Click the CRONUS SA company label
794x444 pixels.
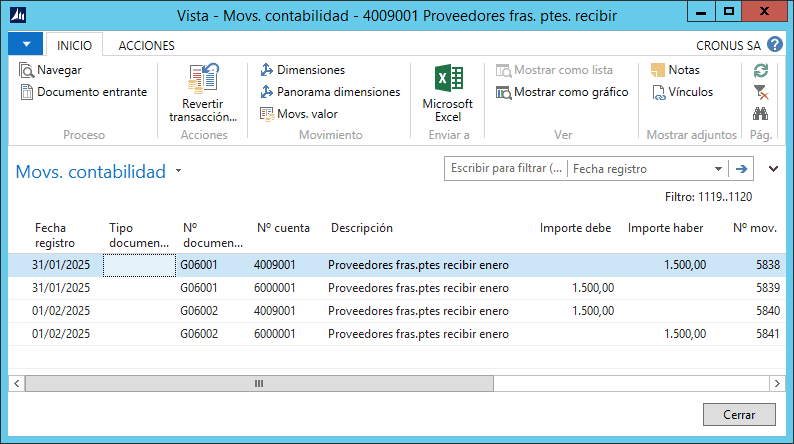pos(728,46)
